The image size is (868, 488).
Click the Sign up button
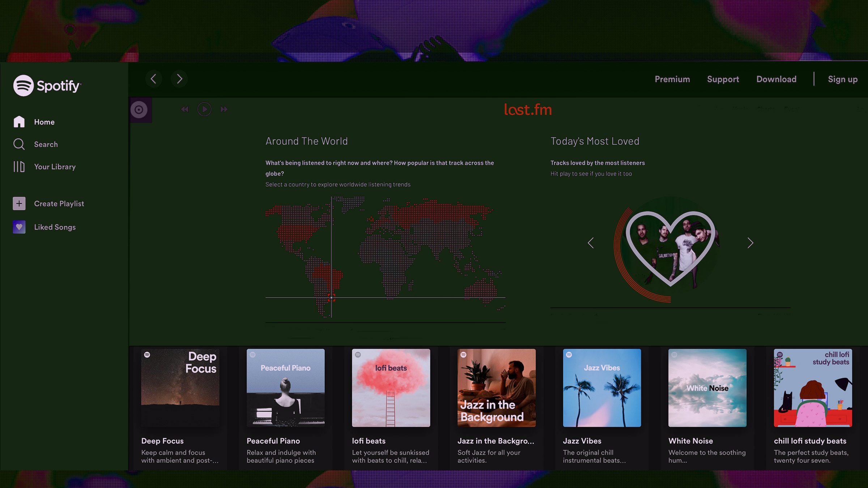click(843, 79)
